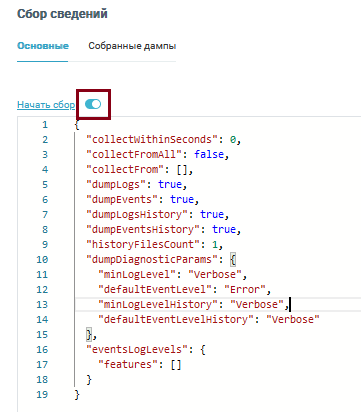Switch off the toggle beside Начать сбор
Viewport: 361px width, 412px height.
point(93,104)
